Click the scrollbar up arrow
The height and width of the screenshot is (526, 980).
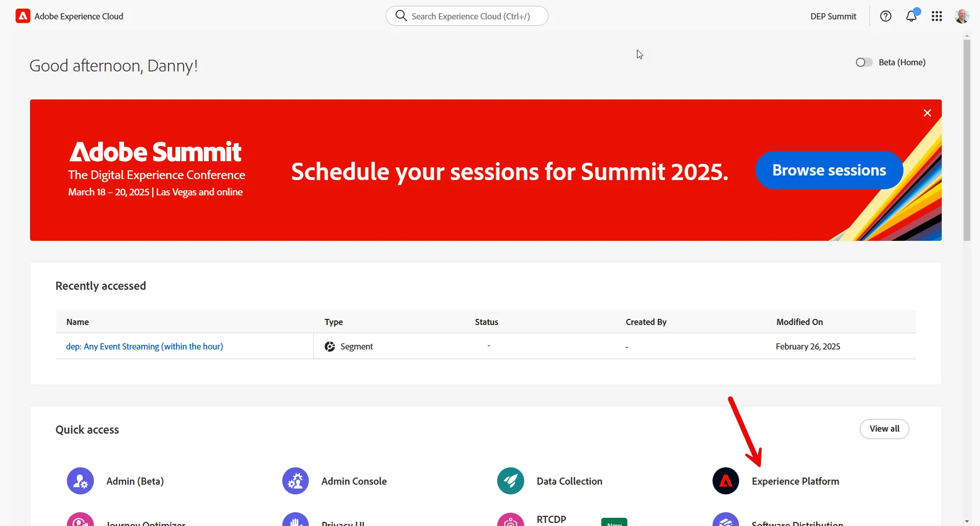point(967,36)
